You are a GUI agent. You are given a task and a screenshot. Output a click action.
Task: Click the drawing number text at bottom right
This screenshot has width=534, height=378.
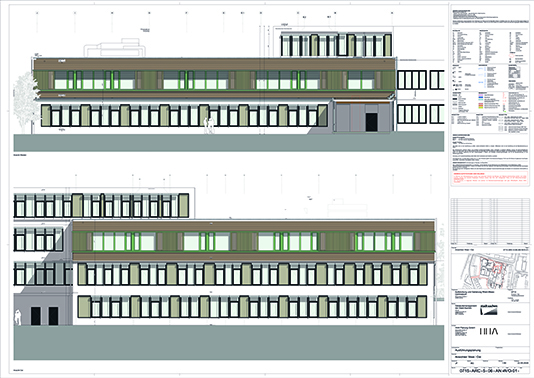(x=490, y=371)
